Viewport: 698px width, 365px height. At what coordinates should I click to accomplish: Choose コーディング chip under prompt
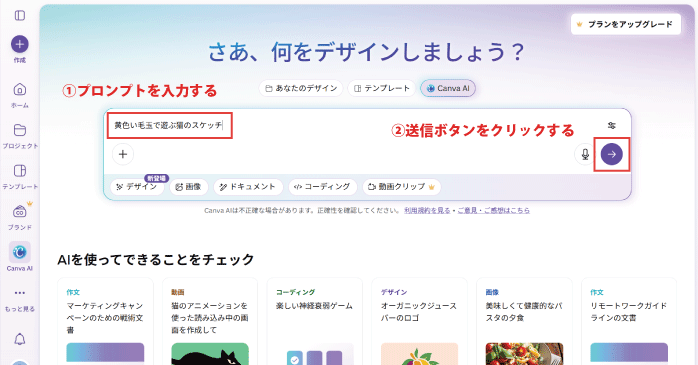click(323, 187)
